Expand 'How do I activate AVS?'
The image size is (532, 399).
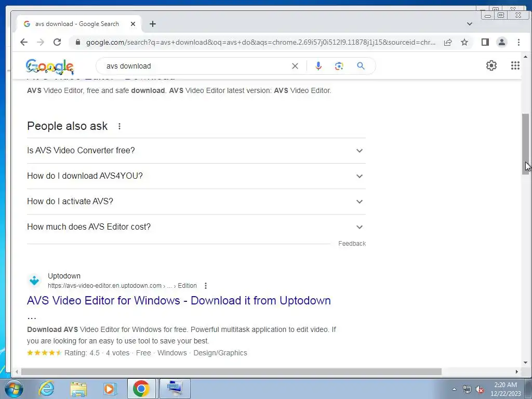coord(196,201)
